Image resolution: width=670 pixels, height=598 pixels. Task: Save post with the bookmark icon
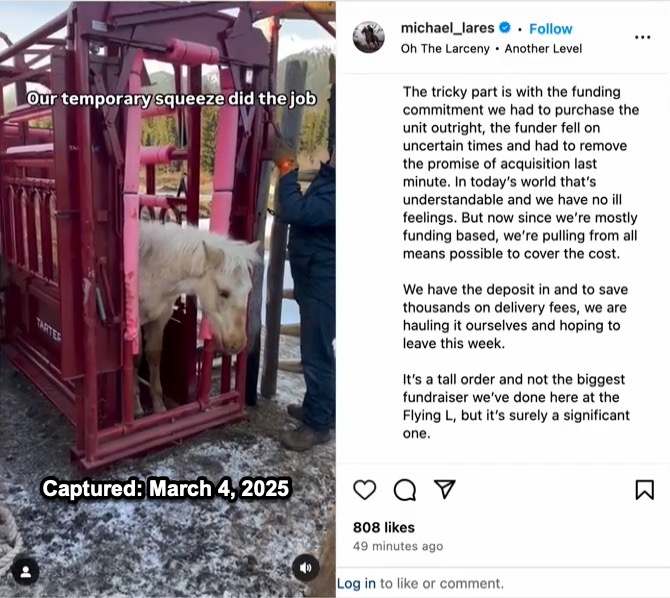[x=644, y=490]
